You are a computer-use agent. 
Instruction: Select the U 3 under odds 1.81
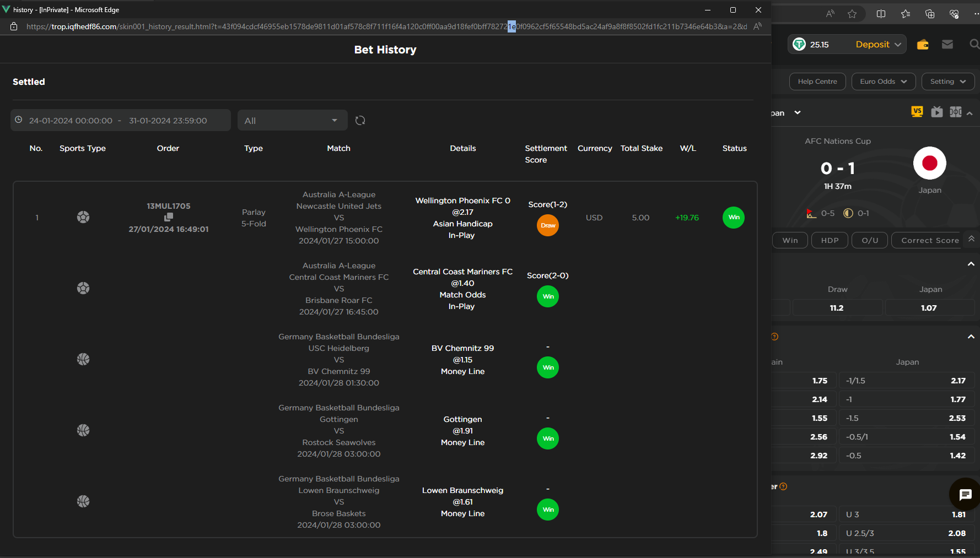907,514
